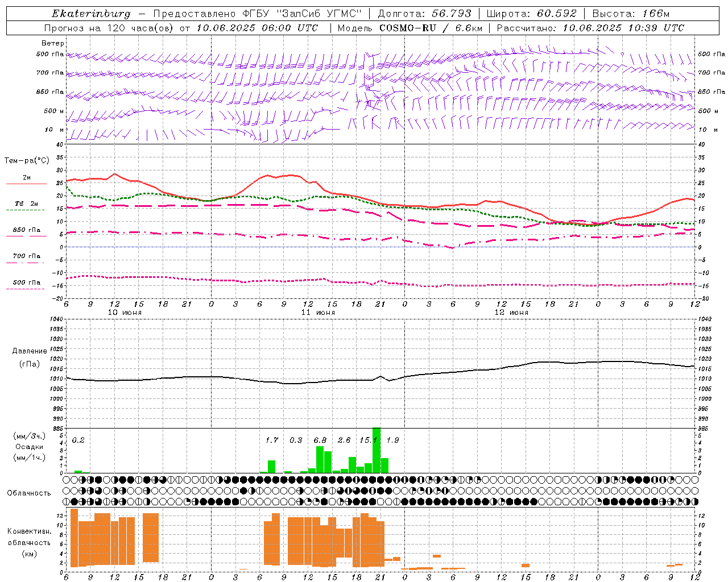Click the Конвективн. panel label
Image resolution: width=728 pixels, height=582 pixels.
pos(30,531)
